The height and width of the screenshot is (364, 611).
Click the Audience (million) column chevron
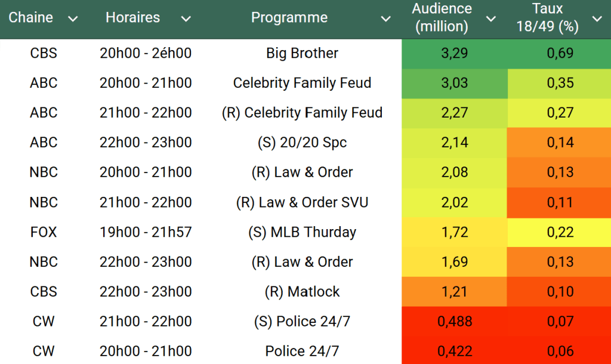[491, 18]
